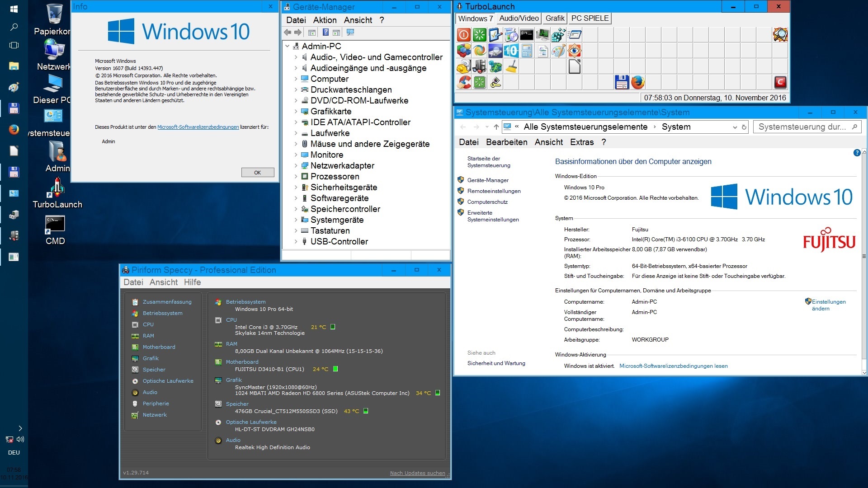Open the magnifier search icon in TurboLaunch

click(780, 35)
